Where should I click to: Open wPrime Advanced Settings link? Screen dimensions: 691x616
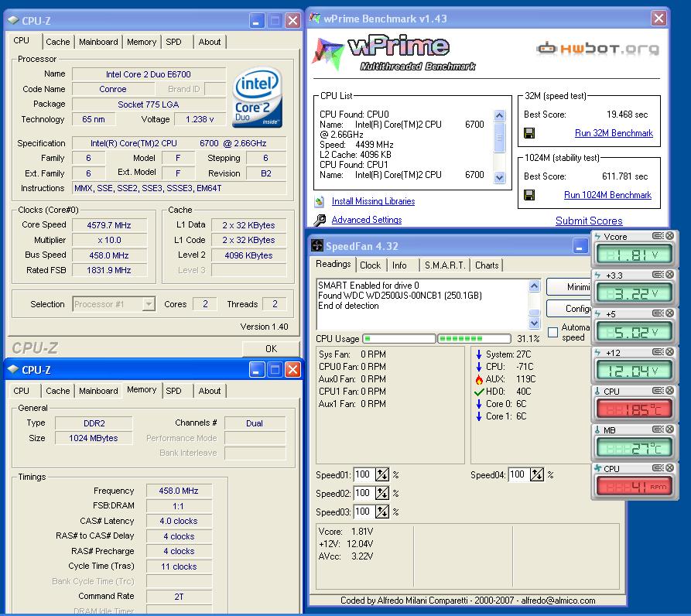[367, 220]
